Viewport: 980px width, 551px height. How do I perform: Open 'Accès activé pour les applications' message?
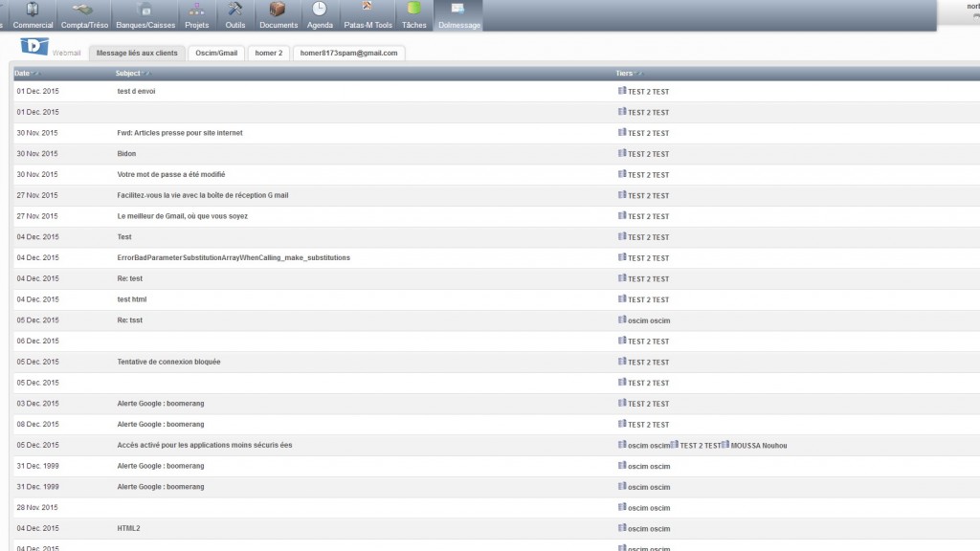(x=205, y=446)
